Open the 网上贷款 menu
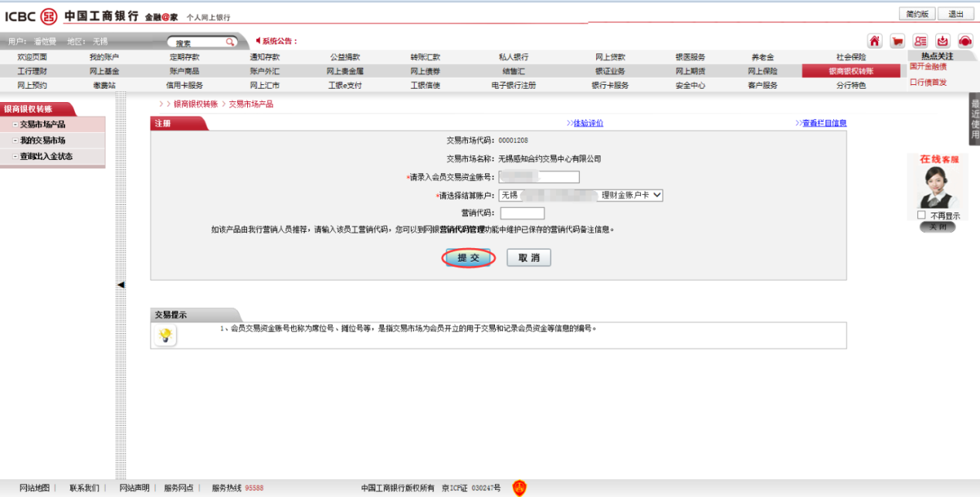The height and width of the screenshot is (497, 980). pyautogui.click(x=610, y=57)
